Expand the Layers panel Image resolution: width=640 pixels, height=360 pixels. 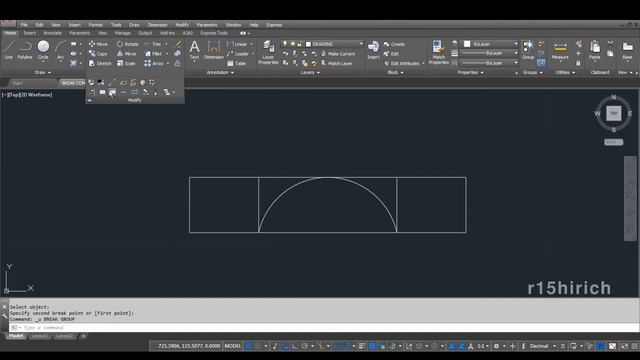click(310, 73)
